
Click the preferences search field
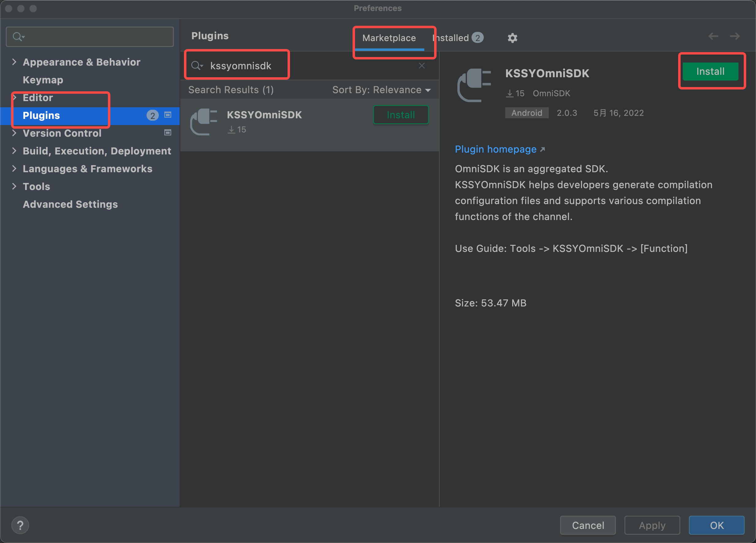click(x=90, y=37)
